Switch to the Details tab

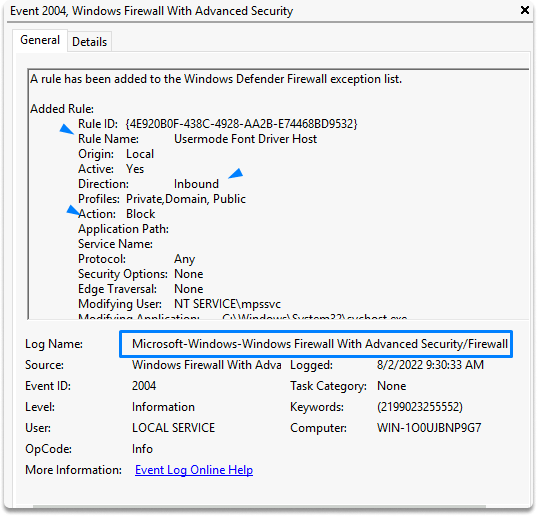(x=89, y=42)
